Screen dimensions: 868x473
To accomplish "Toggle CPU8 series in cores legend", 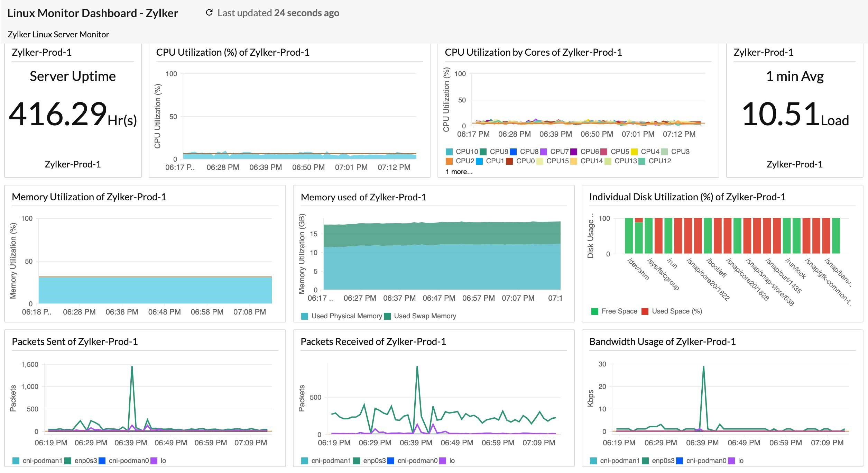I will click(524, 152).
